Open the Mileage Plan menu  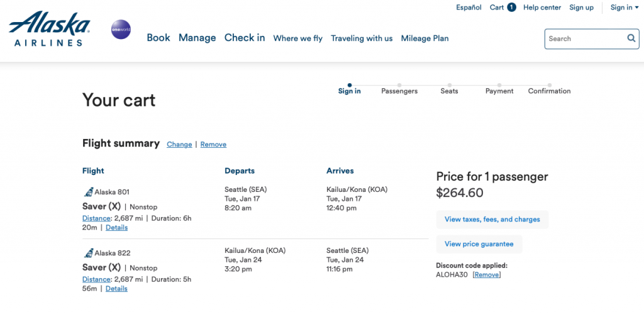tap(425, 38)
